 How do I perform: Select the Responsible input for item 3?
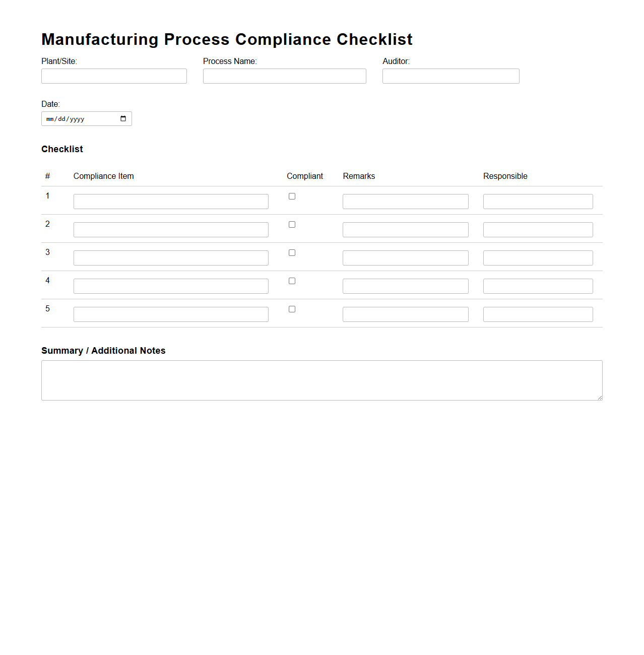(x=538, y=257)
